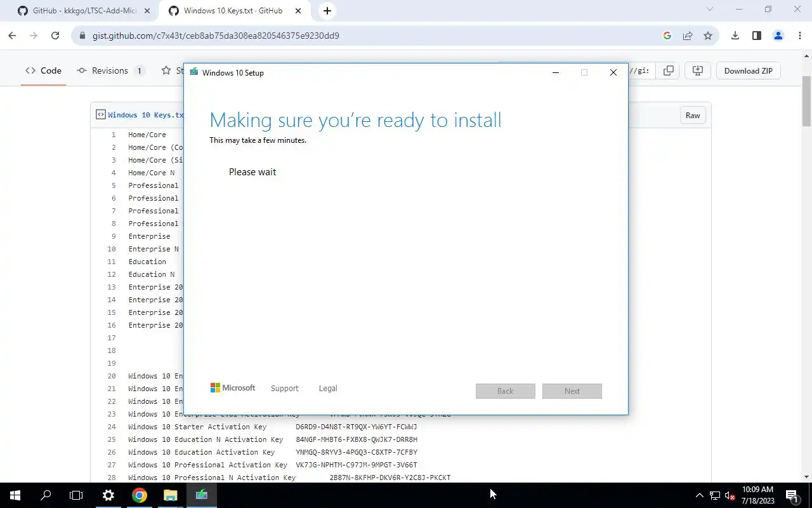
Task: Toggle the Chrome side panel
Action: tap(757, 36)
